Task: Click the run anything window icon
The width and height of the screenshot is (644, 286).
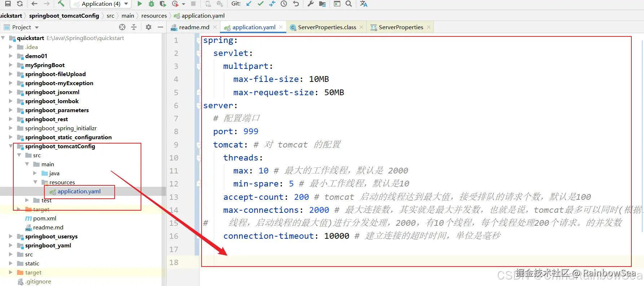Action: pyautogui.click(x=337, y=4)
